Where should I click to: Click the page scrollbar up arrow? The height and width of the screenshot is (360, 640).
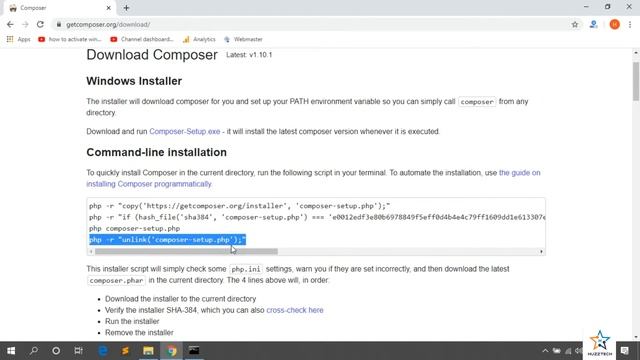point(636,53)
